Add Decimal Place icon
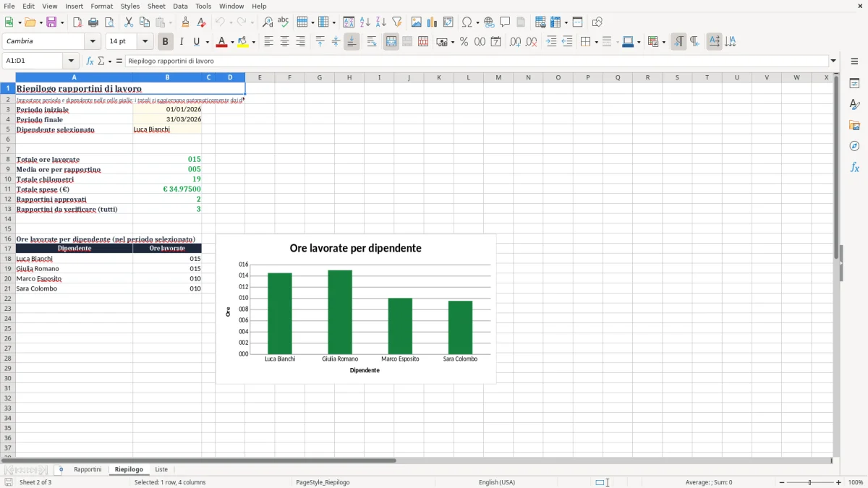Image resolution: width=868 pixels, height=488 pixels. (x=515, y=42)
